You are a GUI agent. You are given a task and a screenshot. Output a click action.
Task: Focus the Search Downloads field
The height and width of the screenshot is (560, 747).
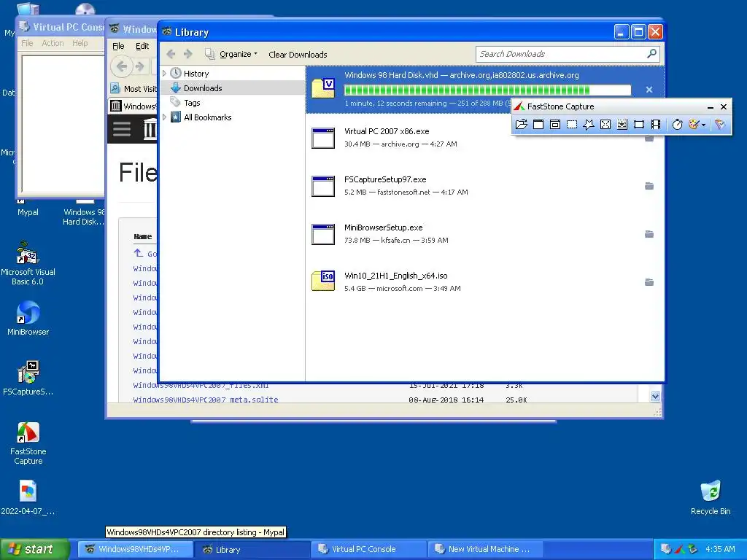pos(562,54)
